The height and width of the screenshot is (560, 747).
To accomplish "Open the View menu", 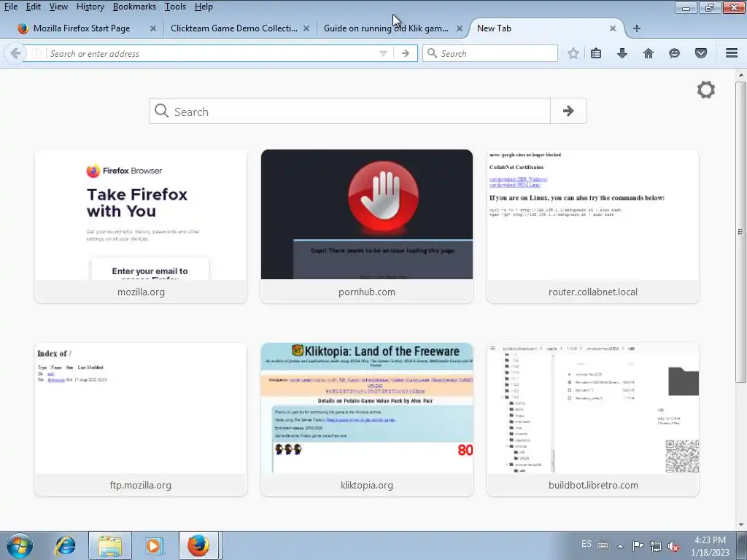I will 58,7.
